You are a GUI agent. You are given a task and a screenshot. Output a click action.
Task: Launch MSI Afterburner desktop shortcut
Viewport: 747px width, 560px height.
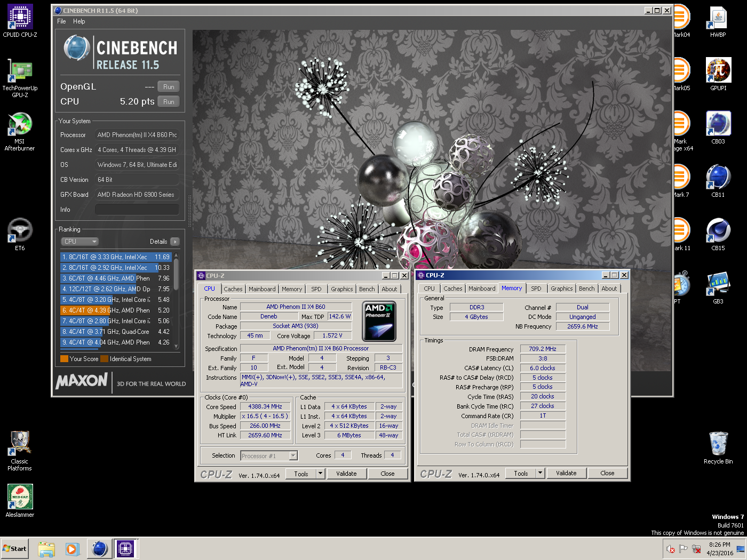point(20,131)
